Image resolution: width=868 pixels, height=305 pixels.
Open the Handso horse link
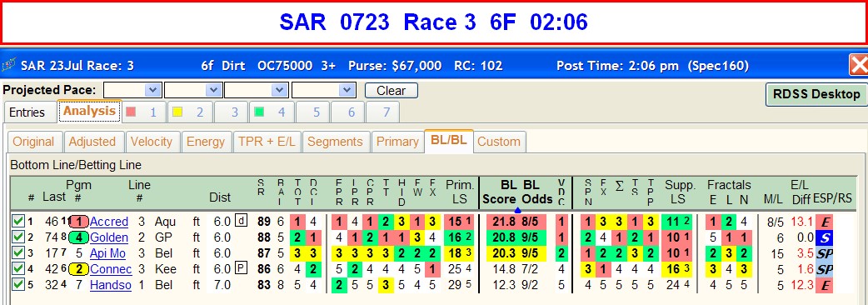click(110, 286)
